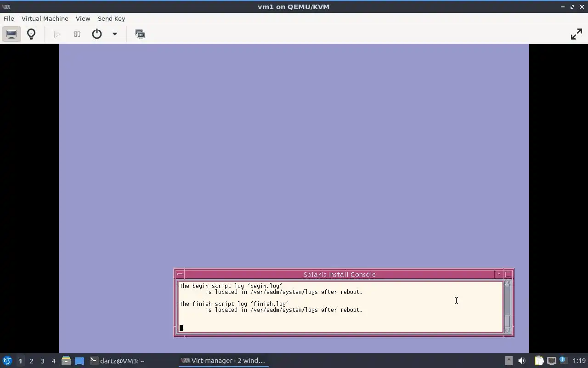The image size is (588, 368).
Task: Maximize the Solaris Install Console window
Action: (x=508, y=275)
